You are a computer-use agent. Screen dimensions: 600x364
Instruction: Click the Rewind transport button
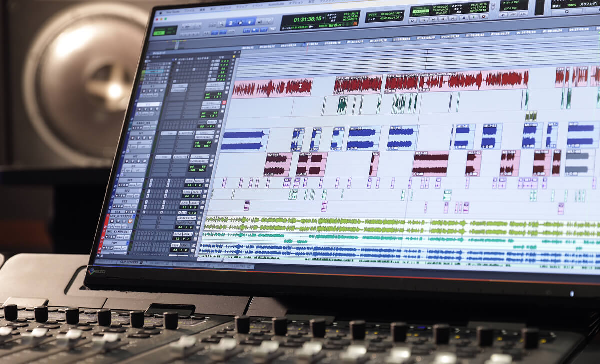pyautogui.click(x=433, y=19)
